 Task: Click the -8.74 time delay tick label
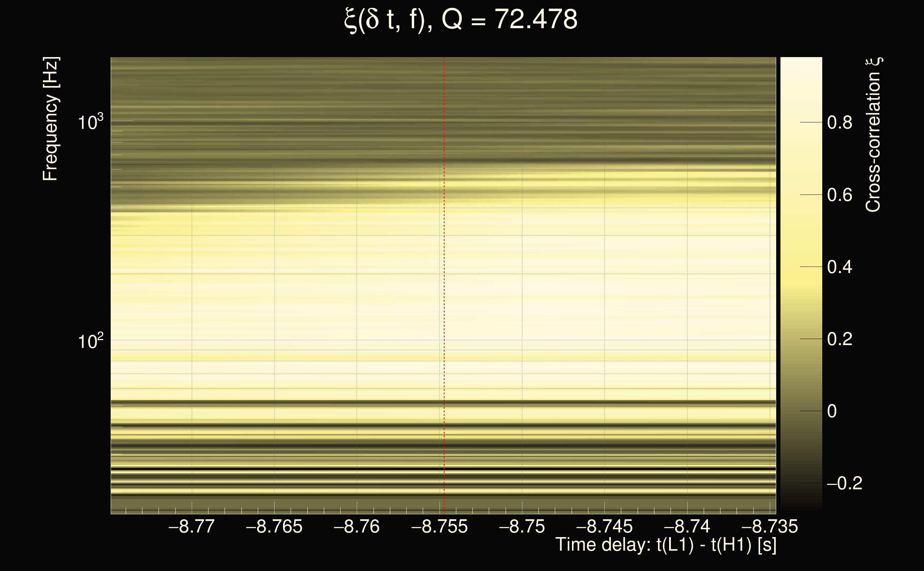tap(687, 526)
